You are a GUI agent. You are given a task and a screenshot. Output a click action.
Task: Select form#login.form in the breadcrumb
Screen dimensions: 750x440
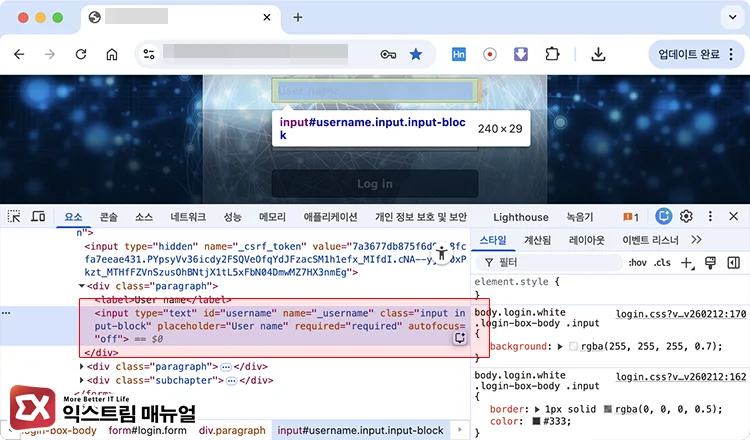[147, 430]
